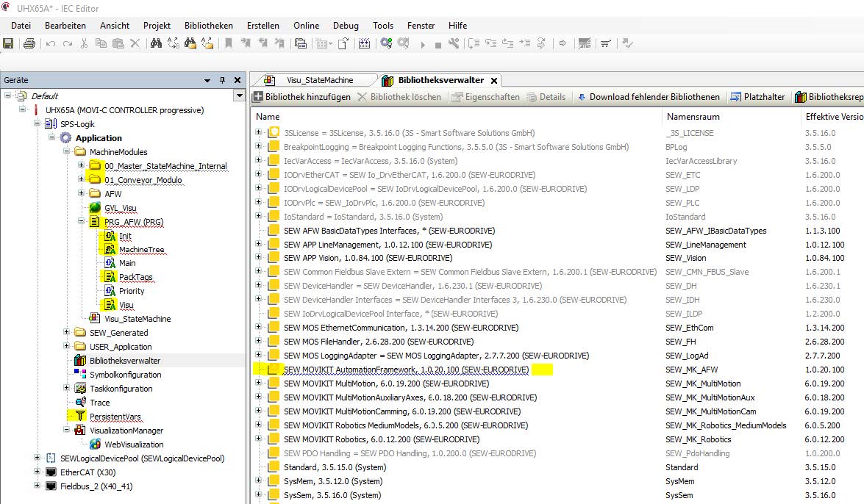Open the Geräte panel dropdown arrow
Screen dimensions: 864x504
208,80
